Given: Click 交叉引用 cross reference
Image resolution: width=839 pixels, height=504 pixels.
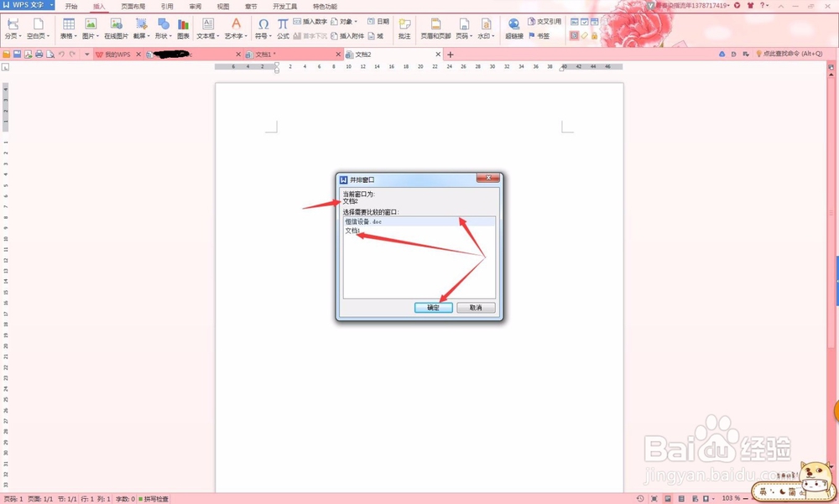Looking at the screenshot, I should (545, 22).
